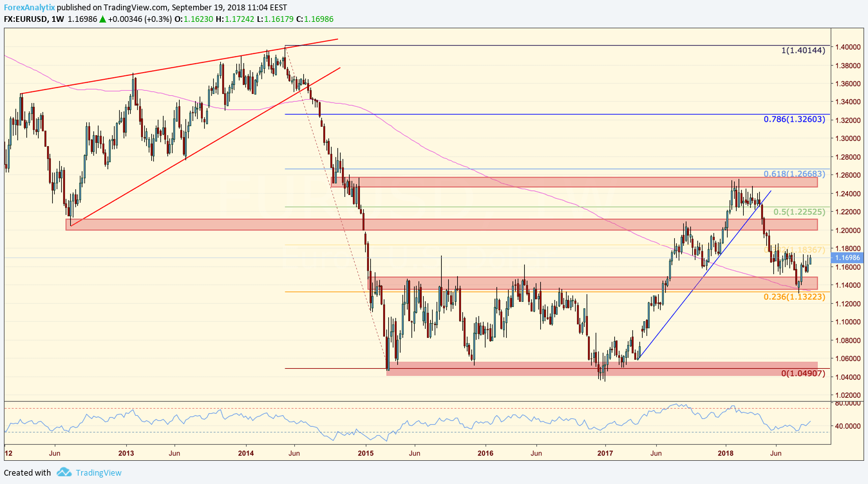The image size is (868, 484).
Task: Click the 1.30000 price axis label
Action: pos(847,138)
